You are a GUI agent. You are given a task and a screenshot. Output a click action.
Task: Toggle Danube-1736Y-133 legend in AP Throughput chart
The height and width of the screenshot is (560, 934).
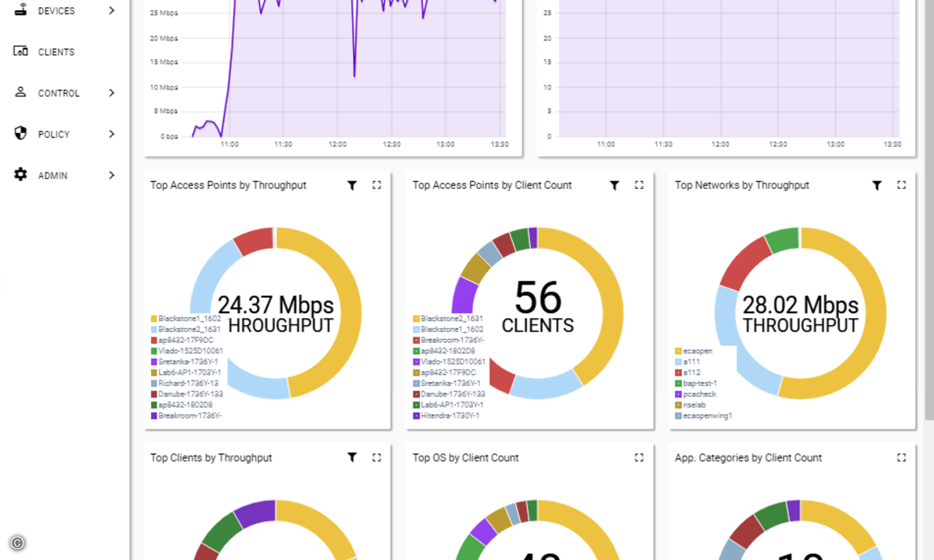point(187,394)
